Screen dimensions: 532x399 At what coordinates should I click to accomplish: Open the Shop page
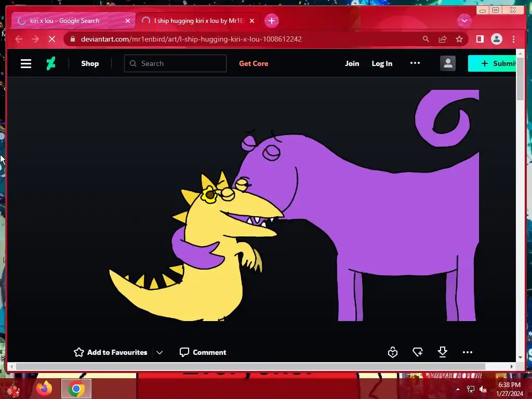(x=90, y=63)
